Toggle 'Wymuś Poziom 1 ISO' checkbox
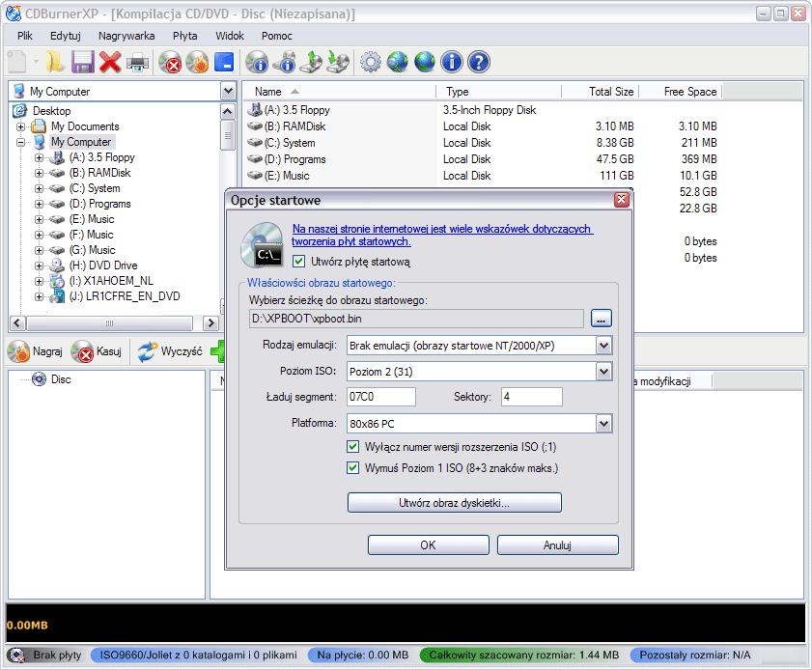 click(x=352, y=468)
